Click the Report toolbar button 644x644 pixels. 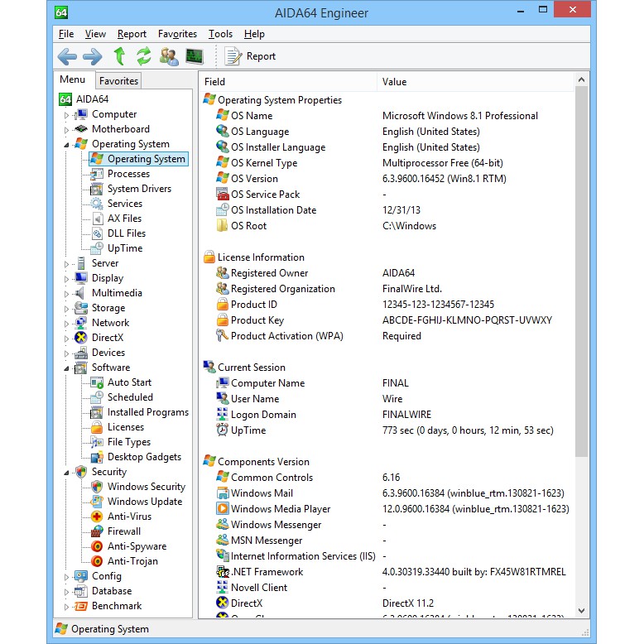coord(250,56)
